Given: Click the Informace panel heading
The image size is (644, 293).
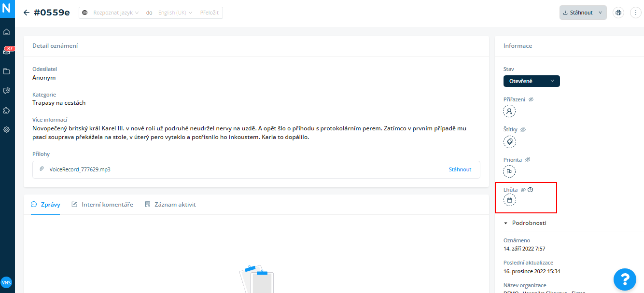Looking at the screenshot, I should tap(518, 46).
